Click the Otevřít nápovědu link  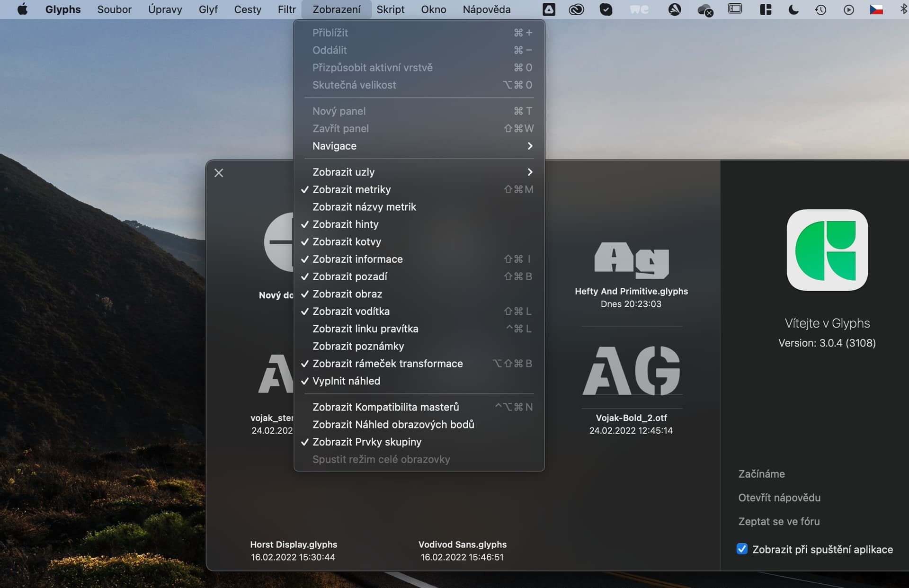[779, 498]
